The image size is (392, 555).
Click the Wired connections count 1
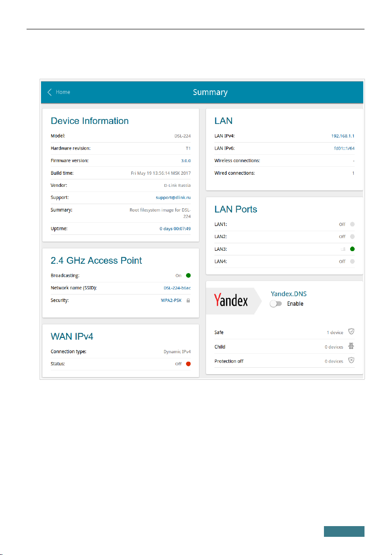click(353, 173)
